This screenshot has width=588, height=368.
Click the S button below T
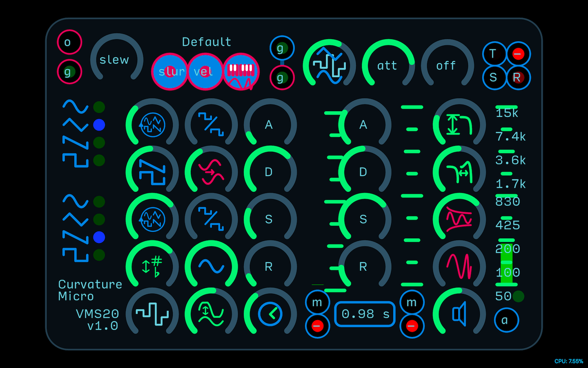[x=494, y=77]
